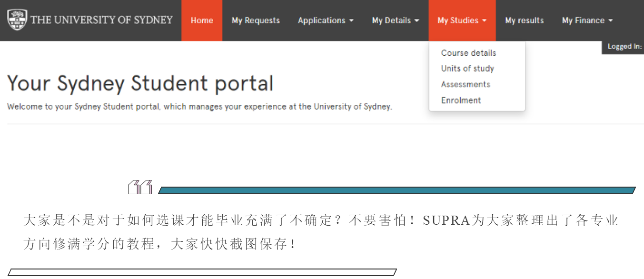The width and height of the screenshot is (644, 279).
Task: Click the white outlined bar at bottom
Action: (x=202, y=272)
